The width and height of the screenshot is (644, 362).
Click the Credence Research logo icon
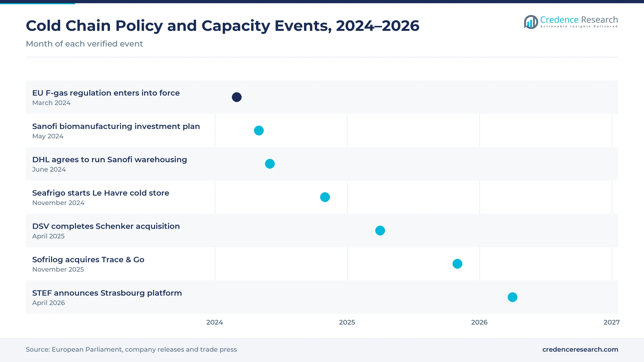point(531,22)
